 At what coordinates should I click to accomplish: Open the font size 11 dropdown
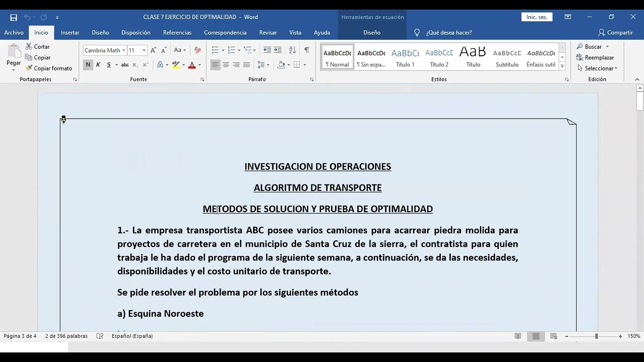[144, 50]
